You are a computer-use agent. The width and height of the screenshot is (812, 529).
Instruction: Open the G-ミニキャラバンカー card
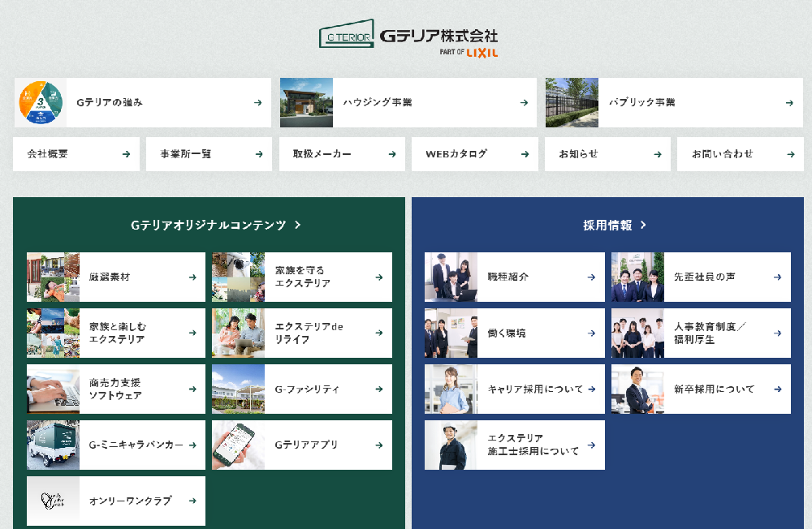[116, 445]
